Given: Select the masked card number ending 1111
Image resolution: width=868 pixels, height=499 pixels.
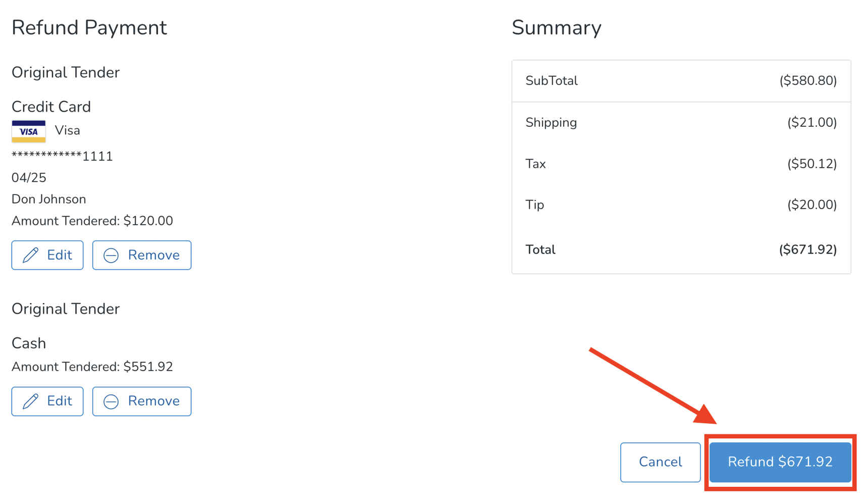Looking at the screenshot, I should [x=62, y=157].
